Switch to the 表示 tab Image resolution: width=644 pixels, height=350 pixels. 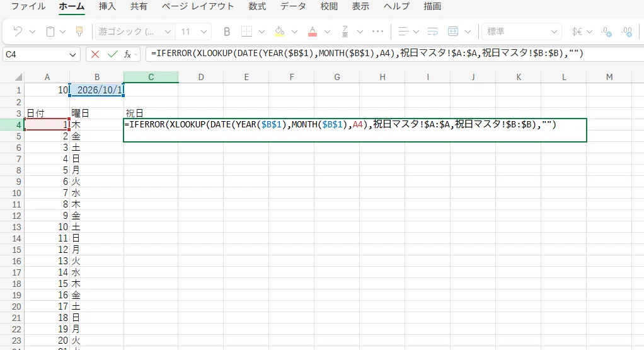360,6
